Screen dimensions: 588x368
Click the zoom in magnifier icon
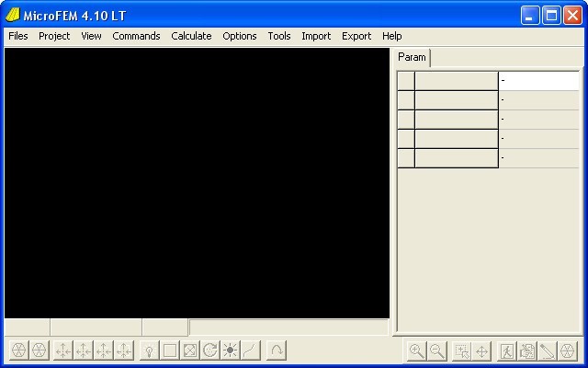417,351
